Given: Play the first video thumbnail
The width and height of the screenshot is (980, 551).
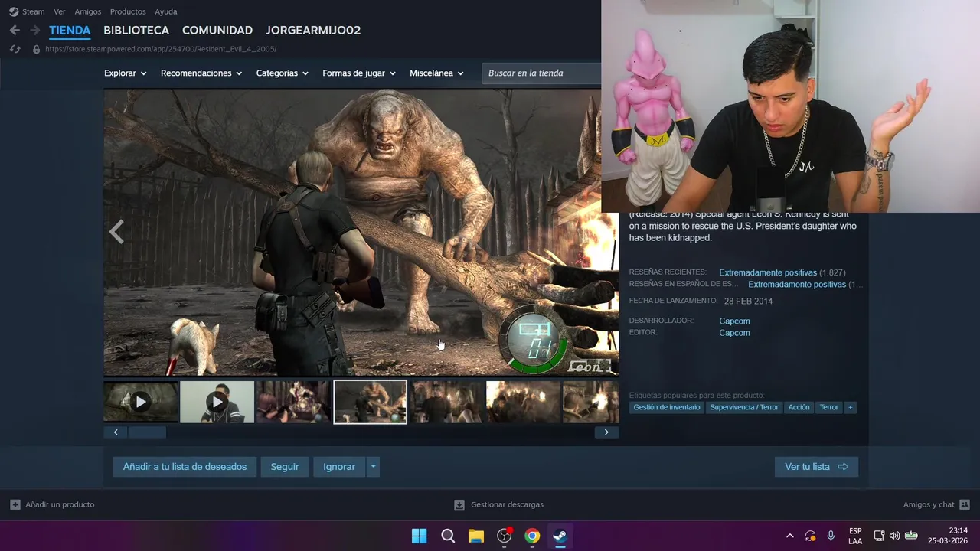Looking at the screenshot, I should click(141, 402).
